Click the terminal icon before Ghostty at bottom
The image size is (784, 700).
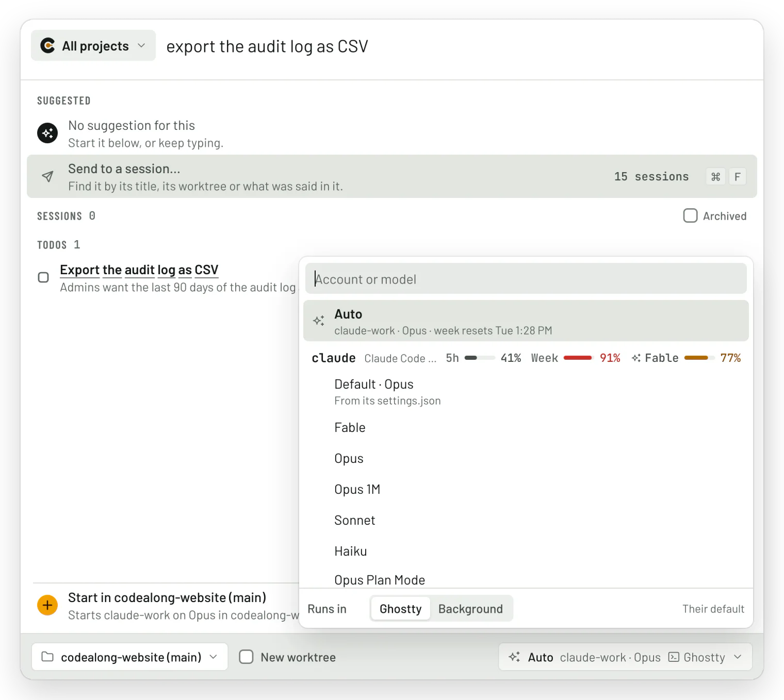click(674, 657)
